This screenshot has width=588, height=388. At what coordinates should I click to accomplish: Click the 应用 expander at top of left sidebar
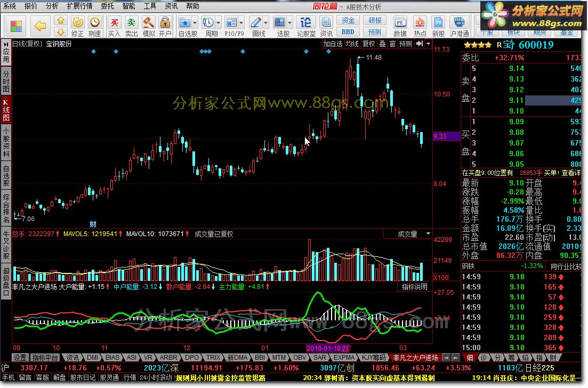(x=6, y=52)
